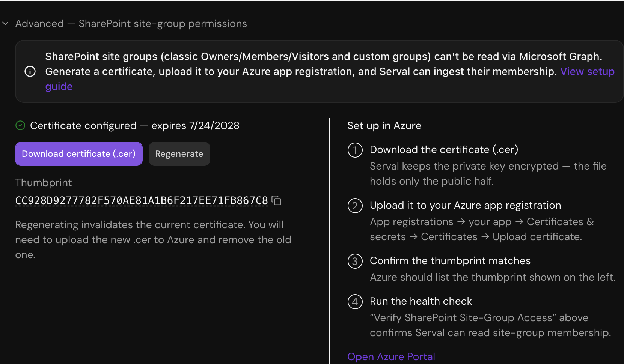Click the 'Advanced — SharePoint site-group permissions' heading text
Screen dimensions: 624x364
[131, 23]
